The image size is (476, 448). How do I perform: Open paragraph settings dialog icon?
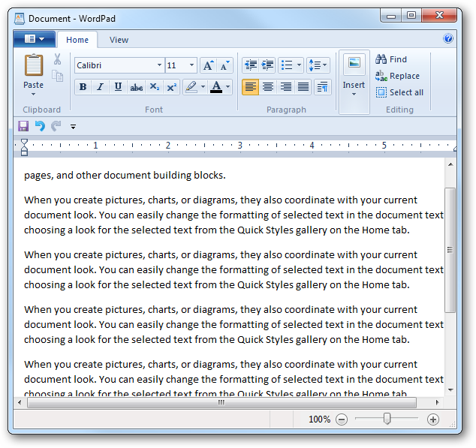[322, 87]
